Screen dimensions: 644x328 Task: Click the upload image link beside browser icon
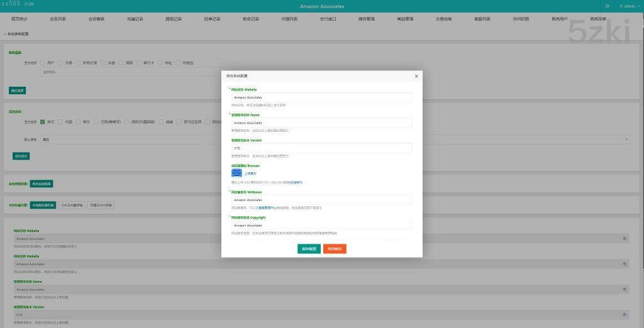(x=250, y=173)
